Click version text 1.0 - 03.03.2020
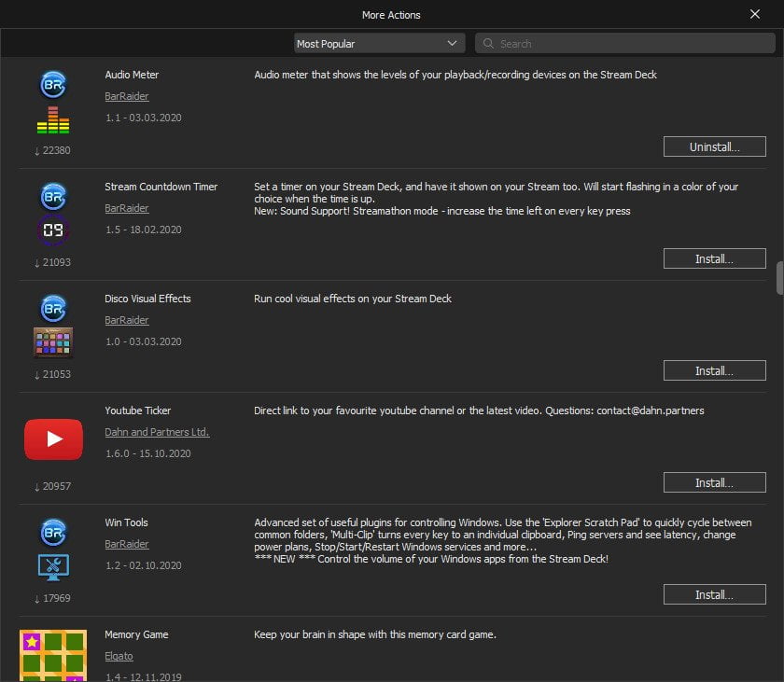 (144, 341)
